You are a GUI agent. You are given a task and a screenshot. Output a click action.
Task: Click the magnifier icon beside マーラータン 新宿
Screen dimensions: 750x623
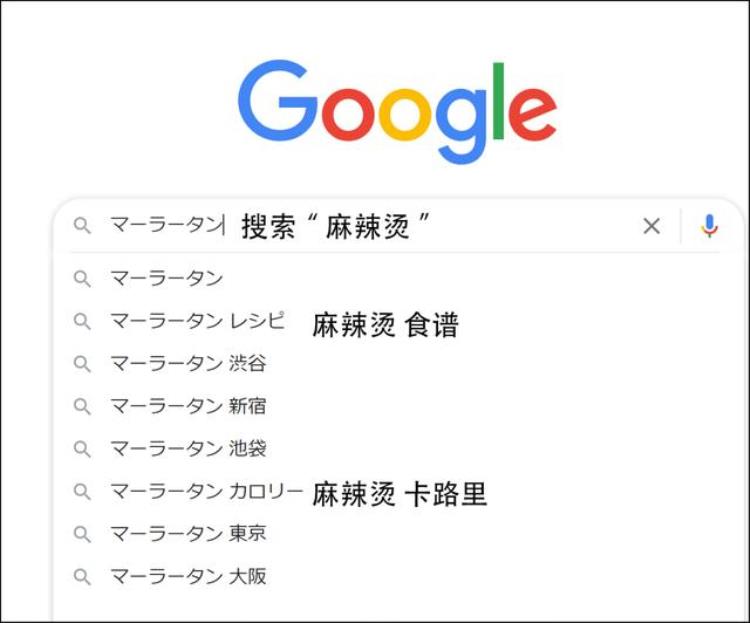(82, 406)
